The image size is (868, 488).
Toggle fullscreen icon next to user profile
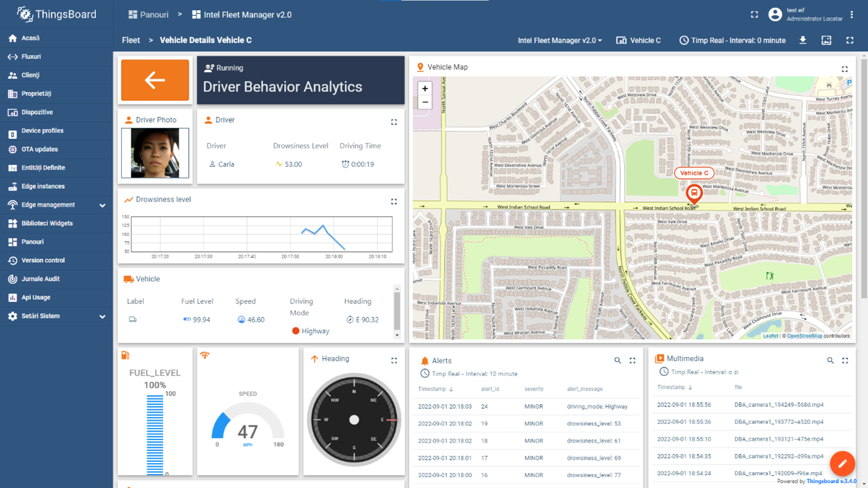754,15
